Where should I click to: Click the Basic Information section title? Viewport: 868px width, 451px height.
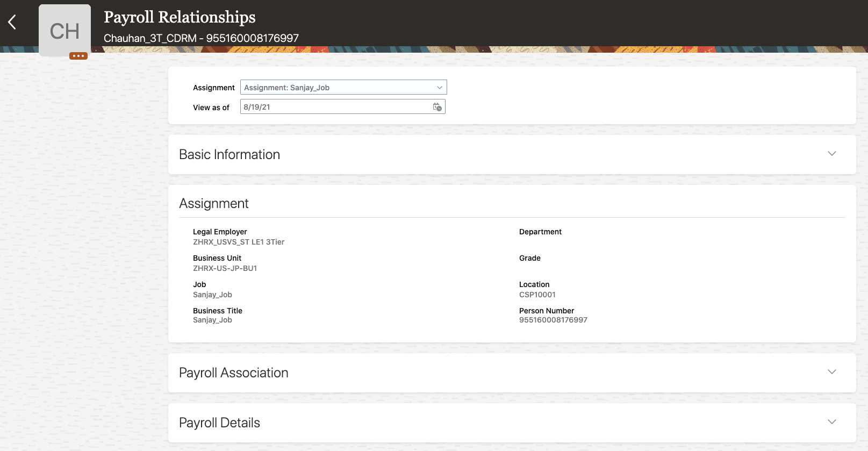[229, 155]
